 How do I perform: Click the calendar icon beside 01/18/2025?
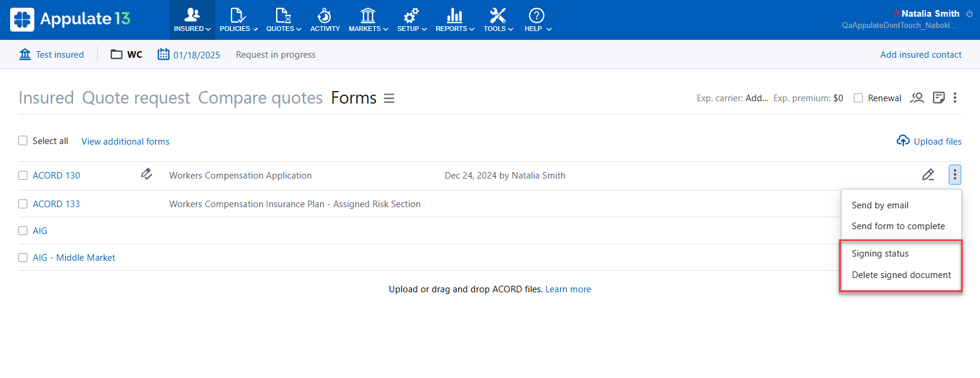point(164,55)
